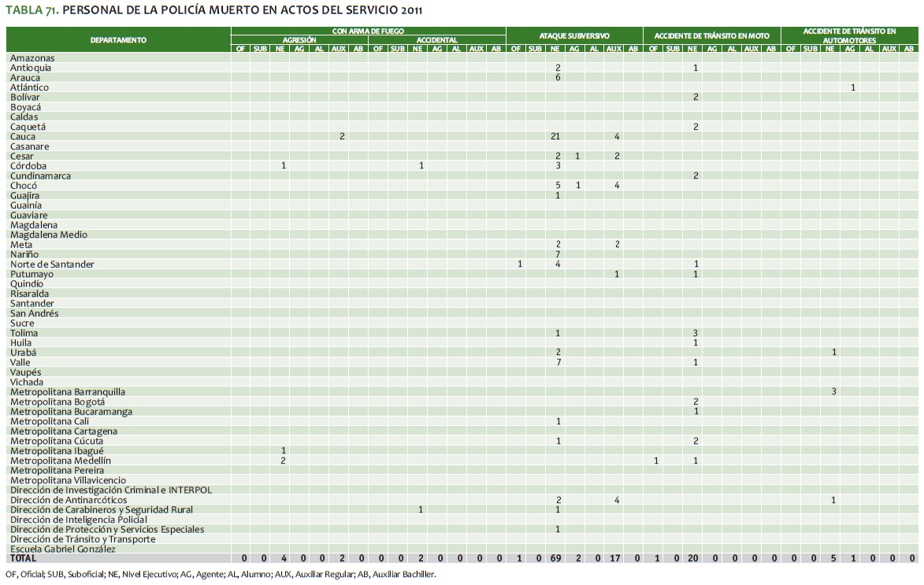Select the Amazonas row label
The image size is (924, 585).
[32, 57]
